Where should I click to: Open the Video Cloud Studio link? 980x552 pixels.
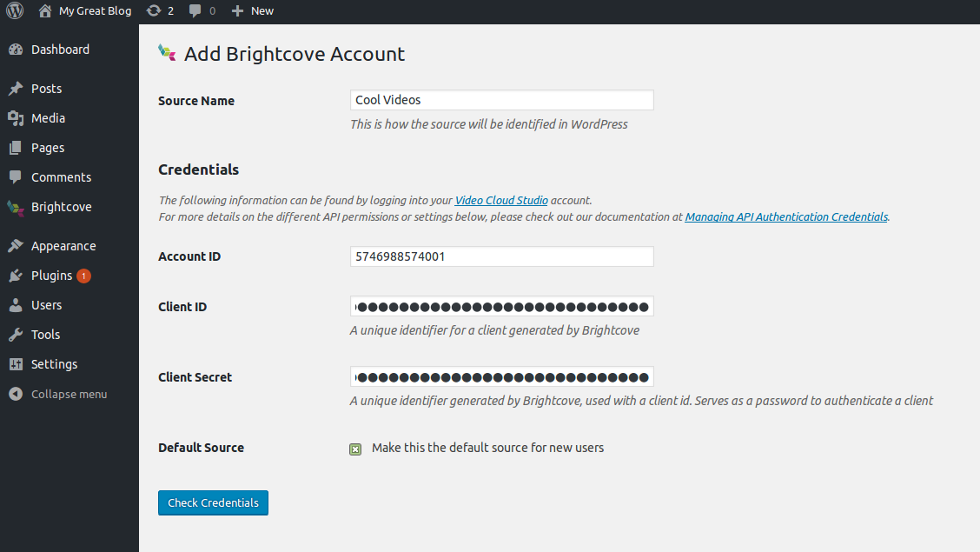pos(500,200)
